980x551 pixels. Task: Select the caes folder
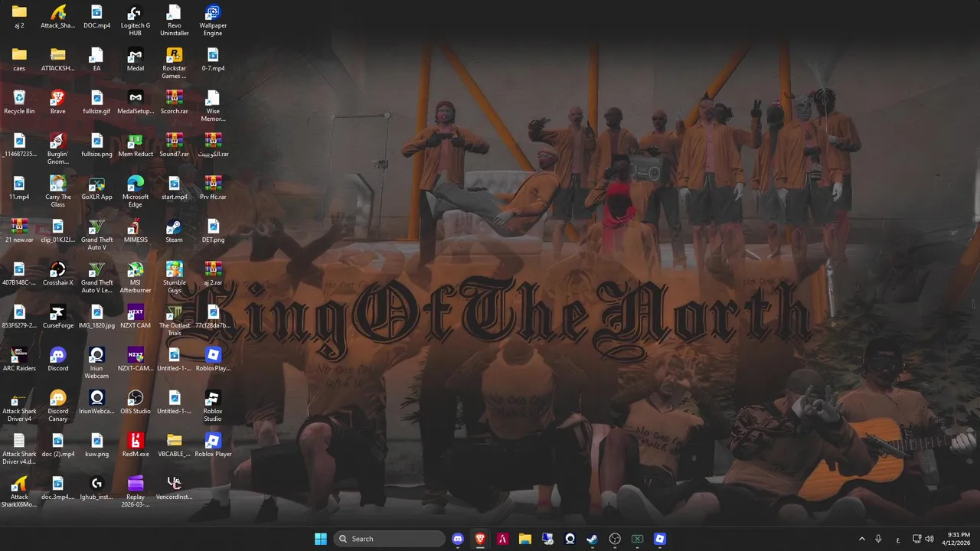click(19, 60)
